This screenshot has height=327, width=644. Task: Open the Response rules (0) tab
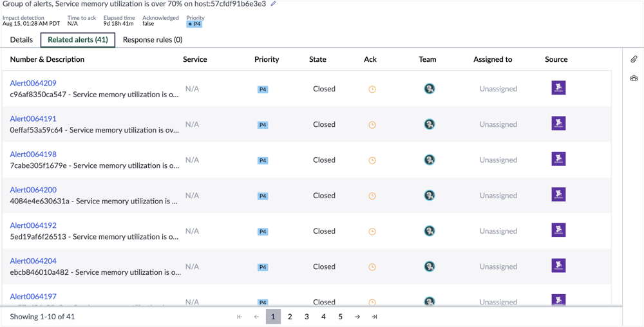coord(153,40)
